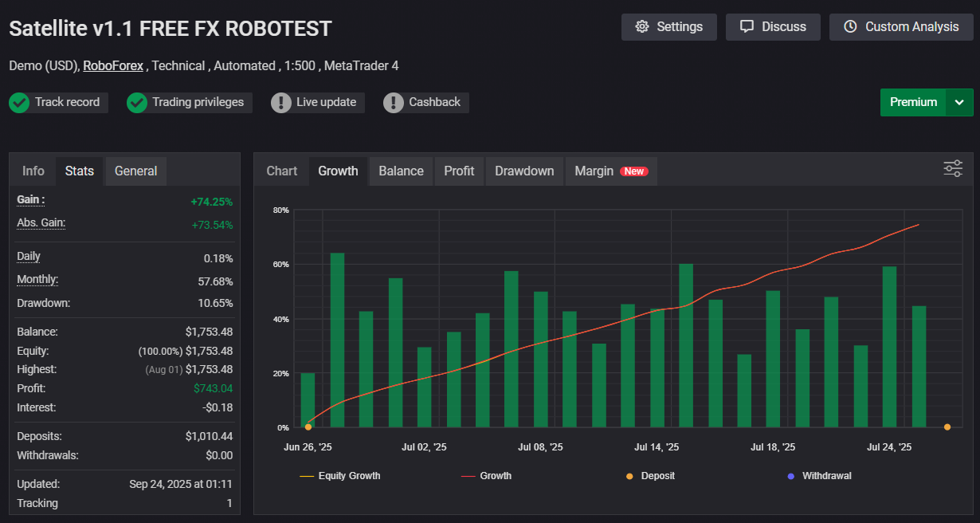Switch to the Drawdown chart tab
Viewport: 980px width, 523px height.
coord(524,171)
